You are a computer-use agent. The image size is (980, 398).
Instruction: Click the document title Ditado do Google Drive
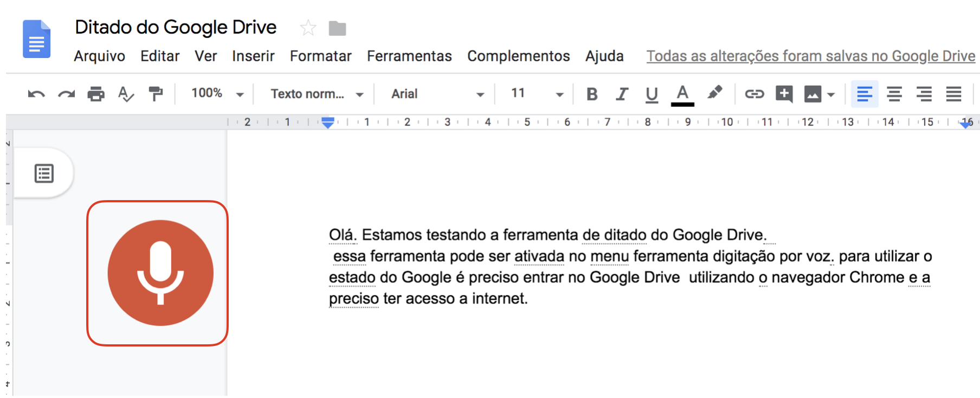[x=176, y=27]
